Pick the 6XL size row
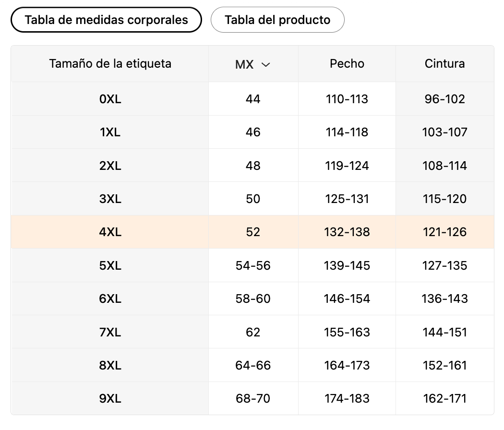The height and width of the screenshot is (430, 504). pos(110,299)
